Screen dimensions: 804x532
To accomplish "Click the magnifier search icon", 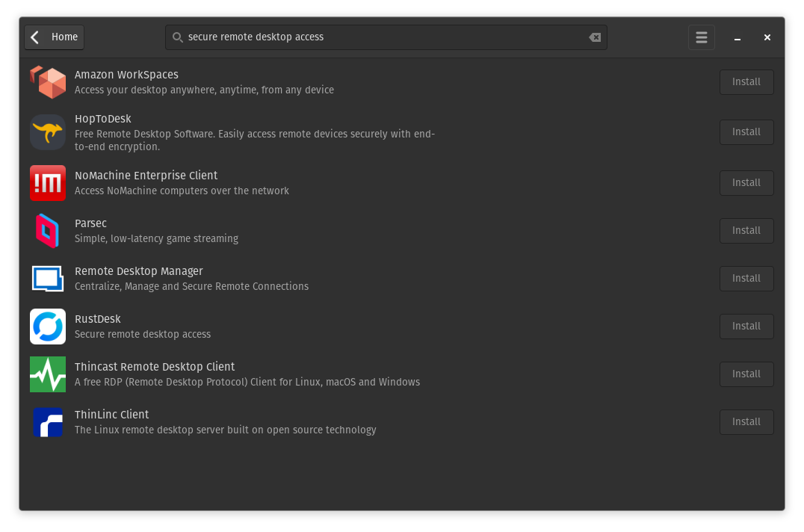I will click(177, 37).
